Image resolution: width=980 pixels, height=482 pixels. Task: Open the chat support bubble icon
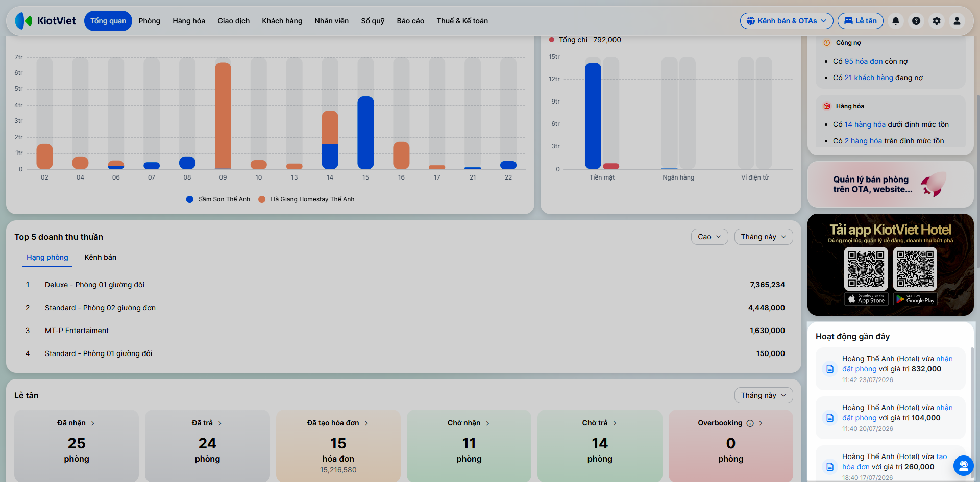[964, 465]
